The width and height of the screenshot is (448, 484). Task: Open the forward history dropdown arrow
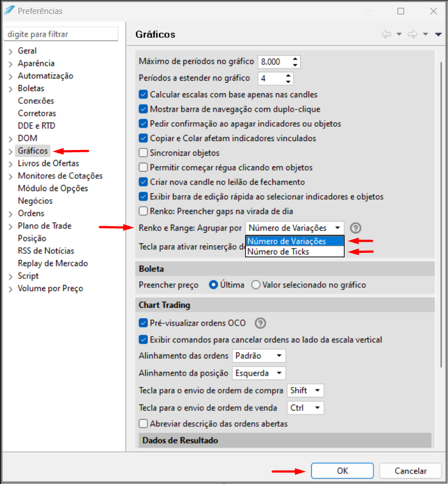pos(425,34)
